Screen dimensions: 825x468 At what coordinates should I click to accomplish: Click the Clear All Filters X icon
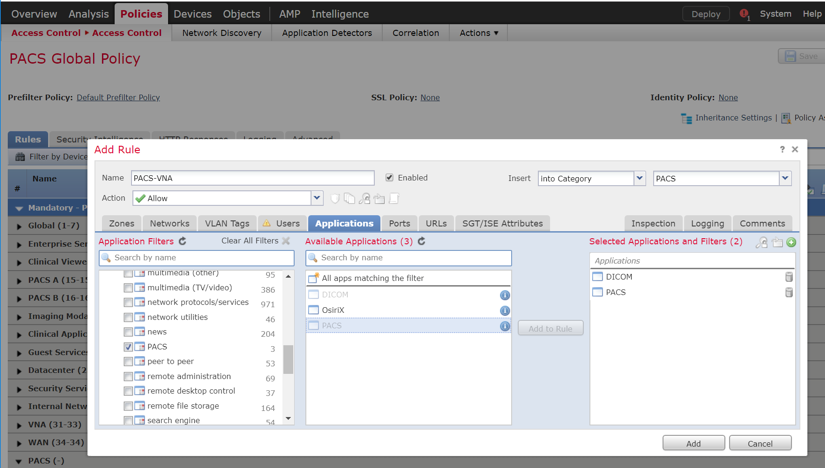(x=286, y=241)
